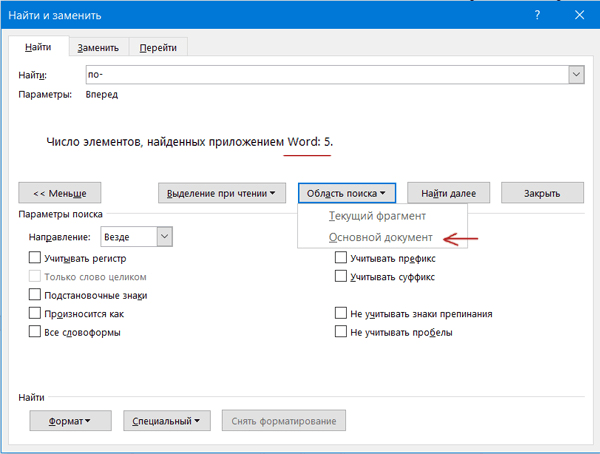Open the Формат dropdown button
The height and width of the screenshot is (454, 600).
(x=69, y=421)
